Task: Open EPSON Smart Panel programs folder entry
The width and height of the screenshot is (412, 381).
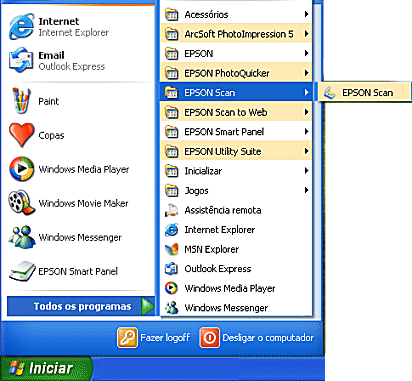Action: [x=236, y=132]
